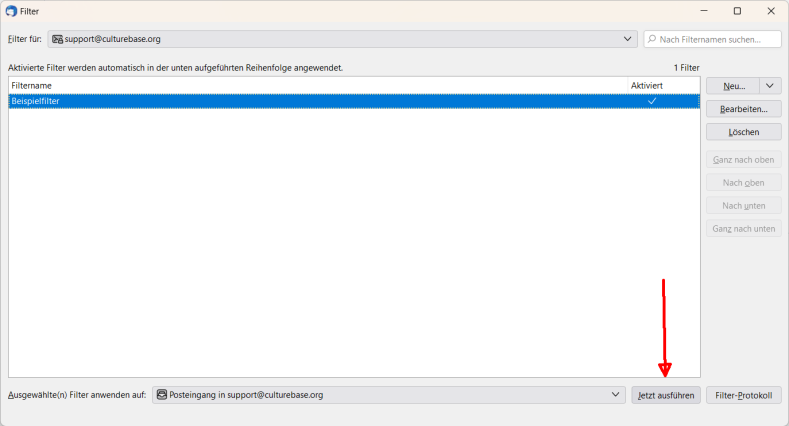Open the Posteingang folder dropdown chevron
The width and height of the screenshot is (789, 426).
616,395
